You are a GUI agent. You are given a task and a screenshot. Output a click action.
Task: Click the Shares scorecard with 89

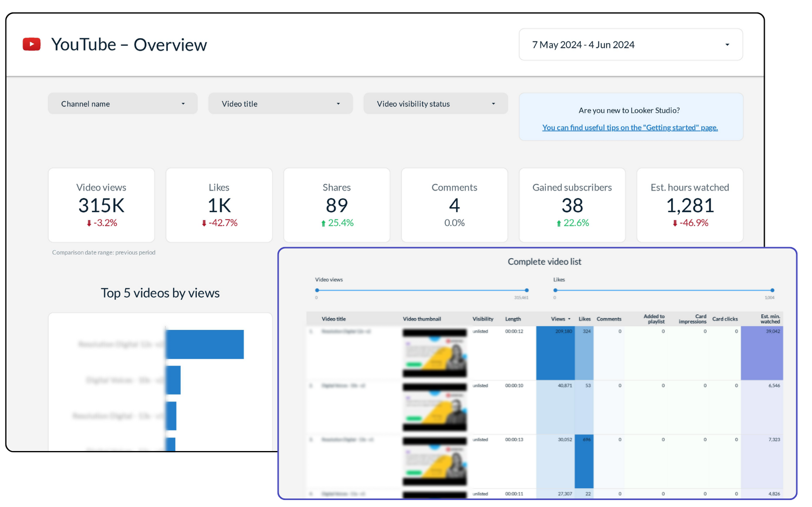point(337,205)
